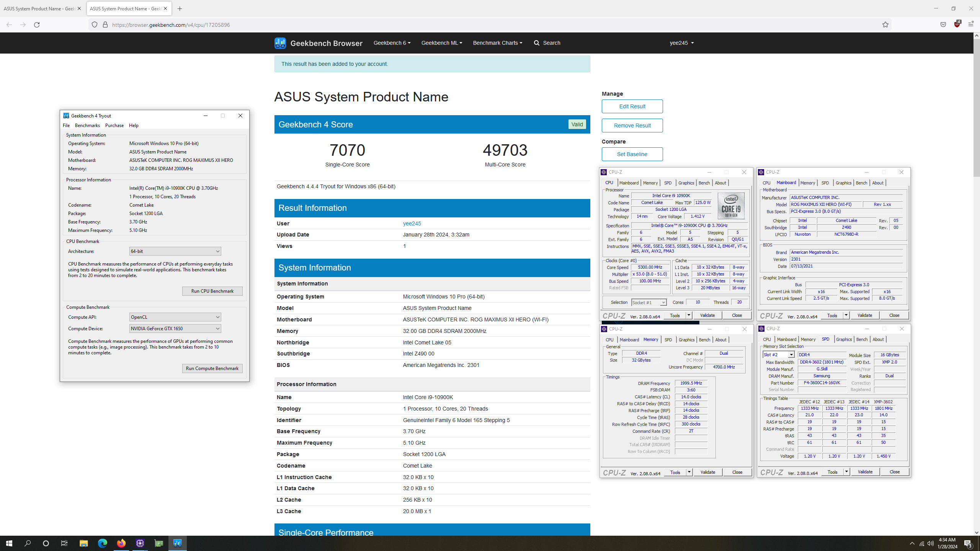Open the File menu in Geekbench 4

tap(66, 126)
